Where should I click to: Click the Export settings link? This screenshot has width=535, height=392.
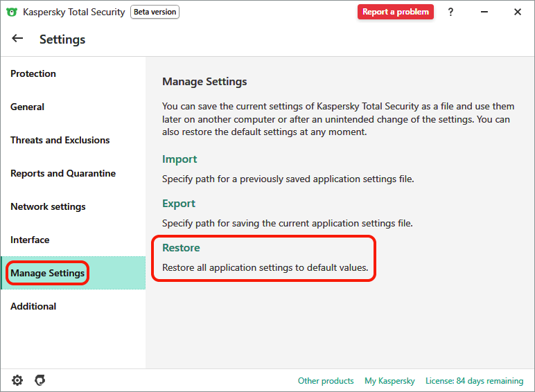[179, 204]
